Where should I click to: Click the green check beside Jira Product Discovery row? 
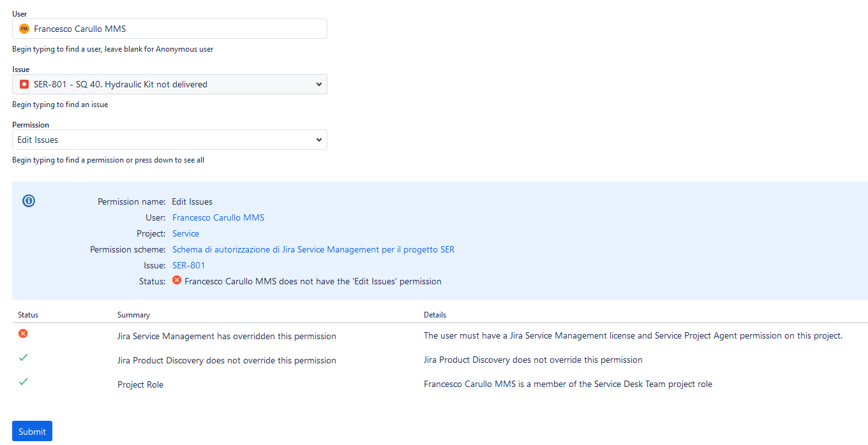(23, 358)
